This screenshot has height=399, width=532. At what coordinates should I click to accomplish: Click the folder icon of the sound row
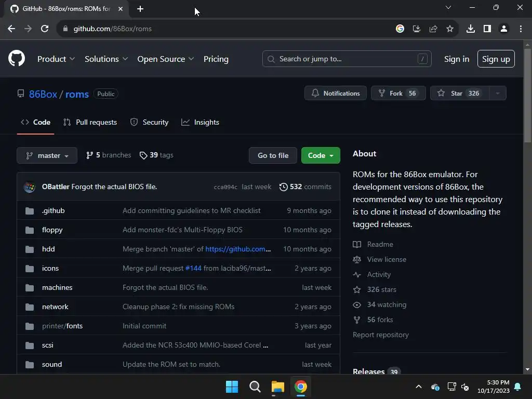point(30,365)
